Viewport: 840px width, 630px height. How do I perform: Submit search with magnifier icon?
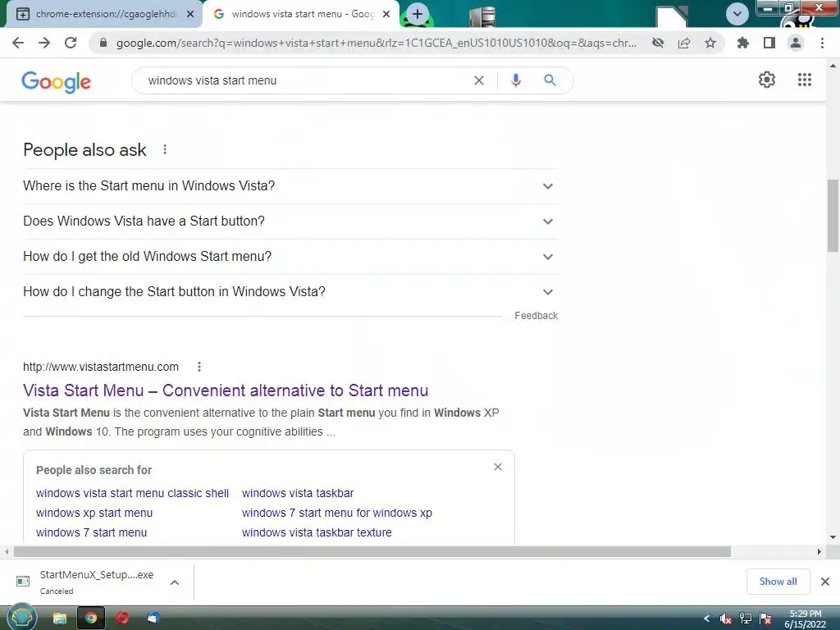[550, 80]
